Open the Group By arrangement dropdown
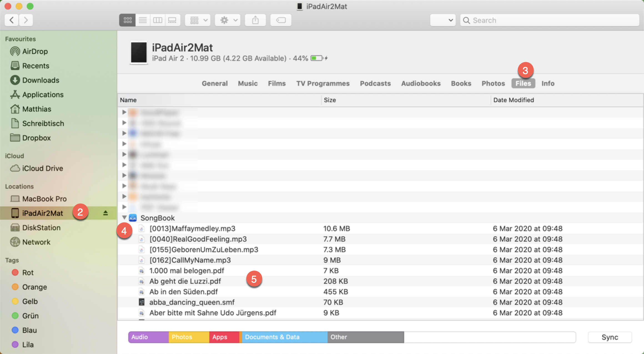The height and width of the screenshot is (354, 644). [x=198, y=20]
